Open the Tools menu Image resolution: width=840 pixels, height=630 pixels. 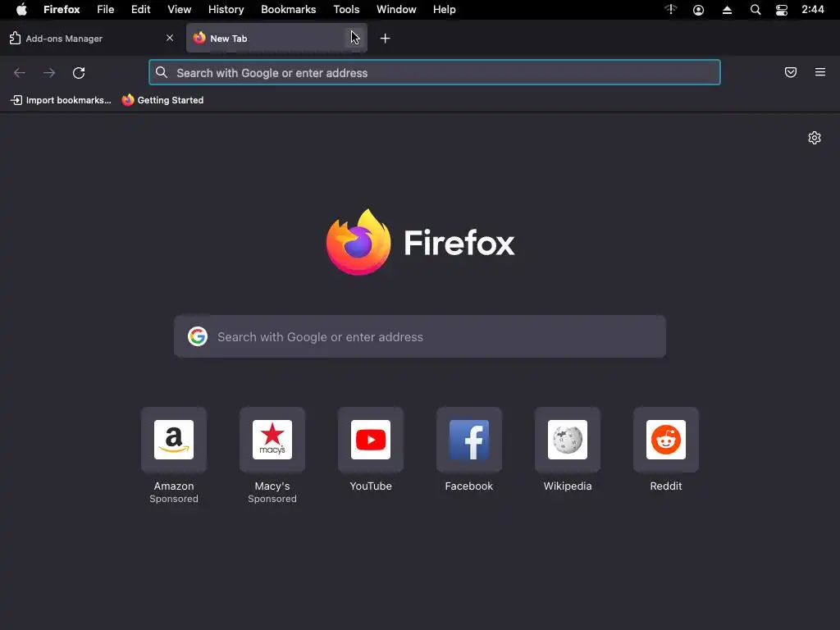(x=347, y=10)
